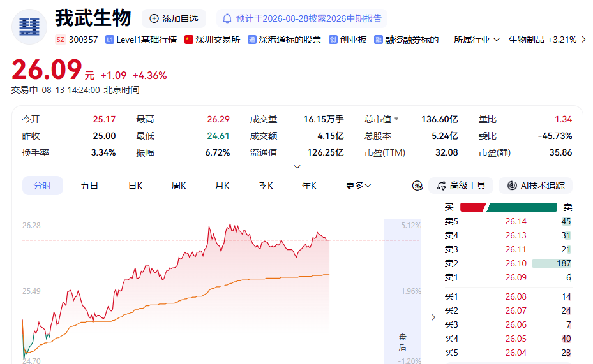
Task: Click the SZ market badge icon
Action: coord(61,40)
